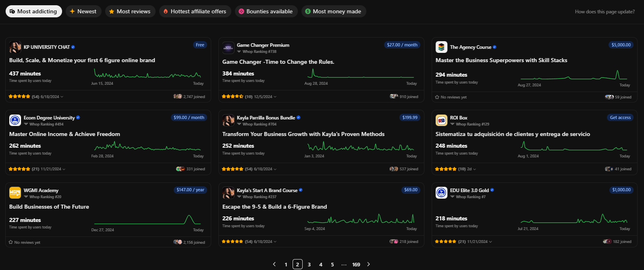Click the ROI Box logo icon
Image resolution: width=644 pixels, height=270 pixels.
(x=441, y=120)
